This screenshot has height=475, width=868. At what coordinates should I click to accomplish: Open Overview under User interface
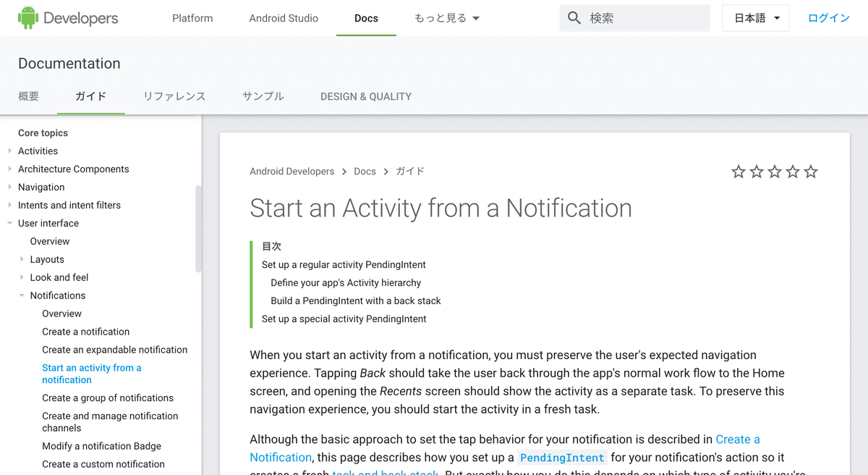pyautogui.click(x=50, y=241)
